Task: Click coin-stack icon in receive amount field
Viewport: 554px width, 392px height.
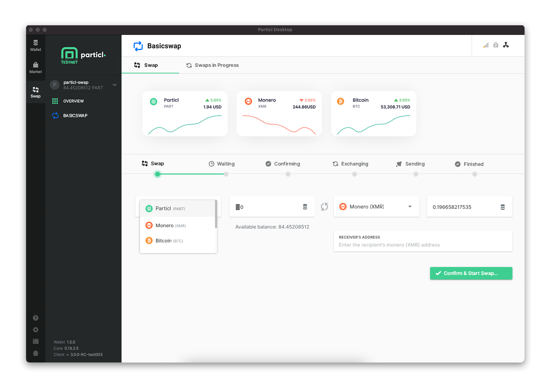Action: tap(503, 207)
